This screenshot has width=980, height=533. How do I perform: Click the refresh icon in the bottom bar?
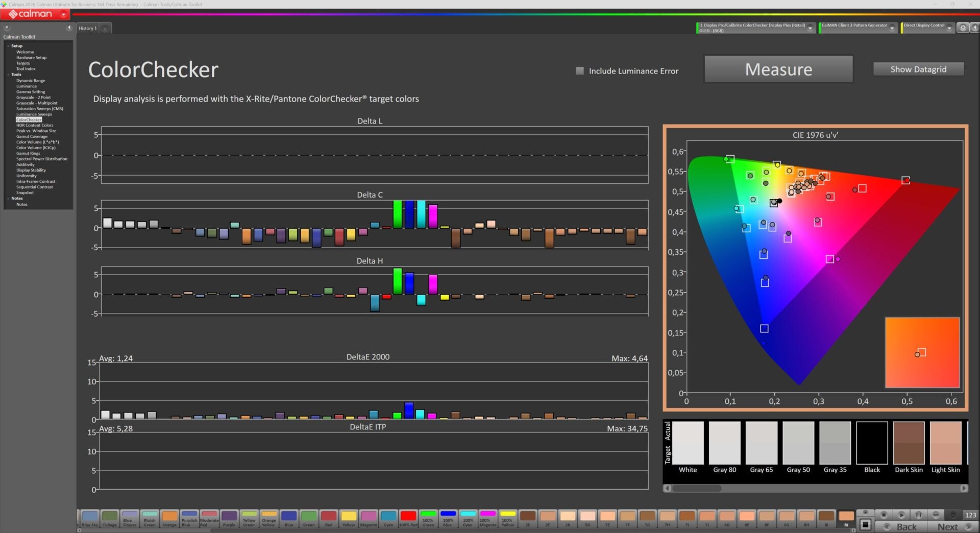[953, 515]
